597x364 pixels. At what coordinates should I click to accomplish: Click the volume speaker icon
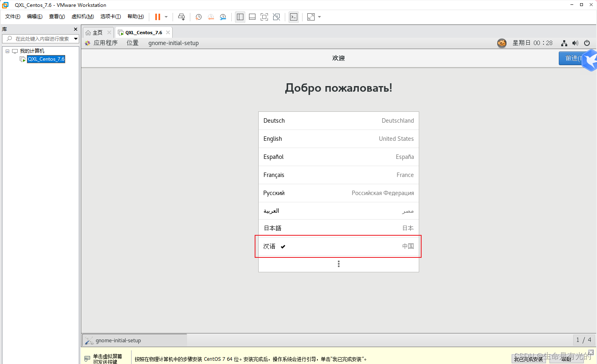click(x=575, y=43)
